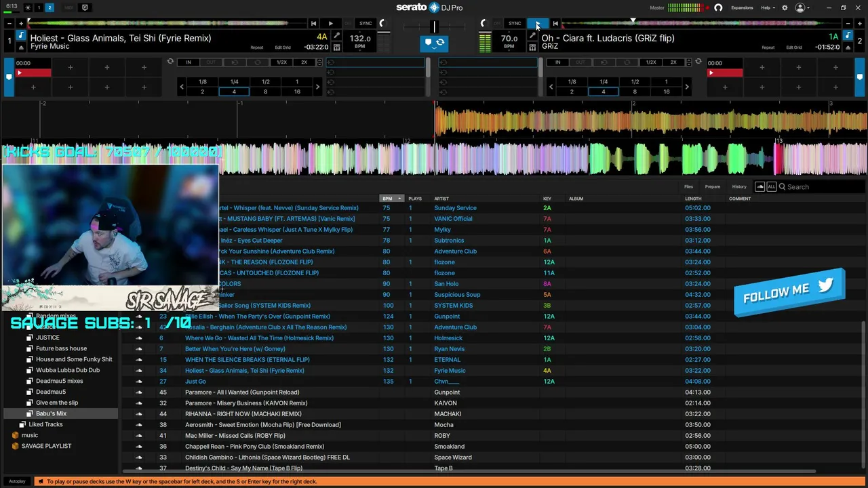This screenshot has height=488, width=868.
Task: Double the left deck loop with 2X
Action: pos(304,62)
